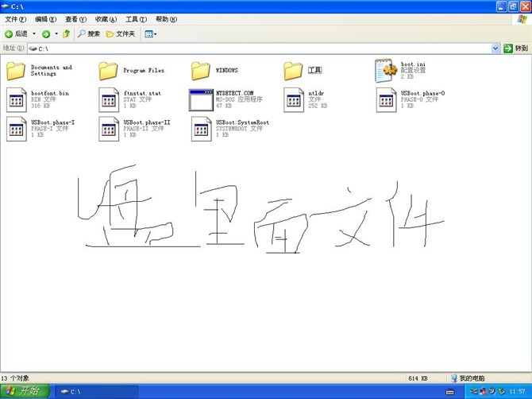Click the 开始 Start button

(x=24, y=391)
